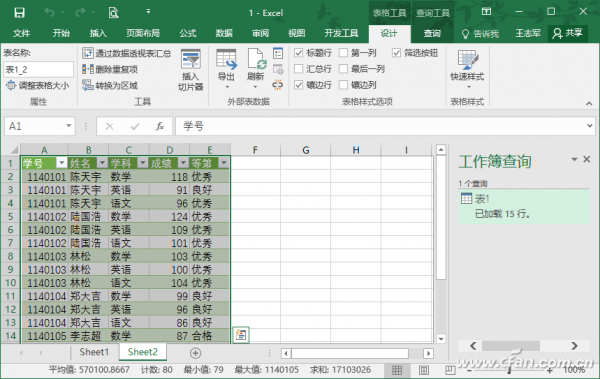The image size is (600, 379).
Task: Redo the last action
Action: 80,13
